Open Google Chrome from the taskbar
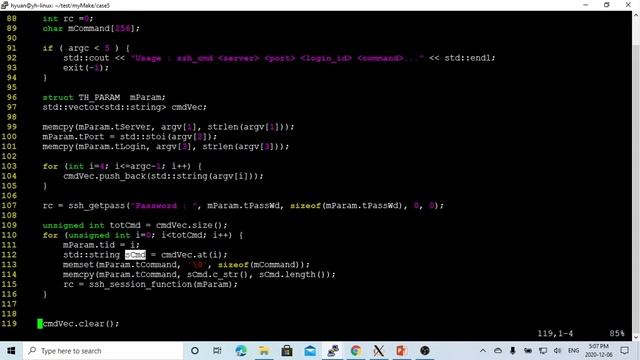This screenshot has height=360, width=640. (x=356, y=351)
